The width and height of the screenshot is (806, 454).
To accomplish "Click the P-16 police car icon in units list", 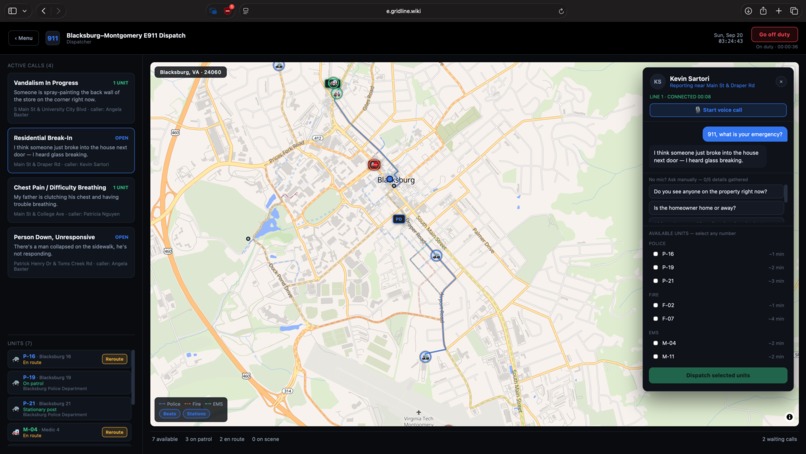I will (16, 359).
